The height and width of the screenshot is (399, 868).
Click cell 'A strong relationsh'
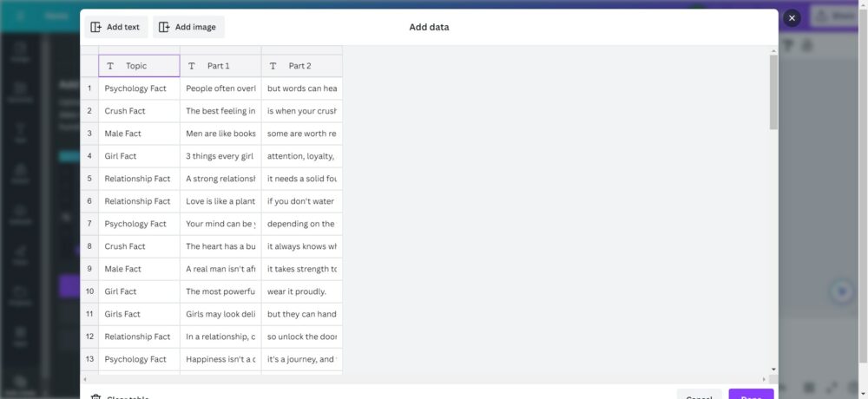click(x=220, y=179)
